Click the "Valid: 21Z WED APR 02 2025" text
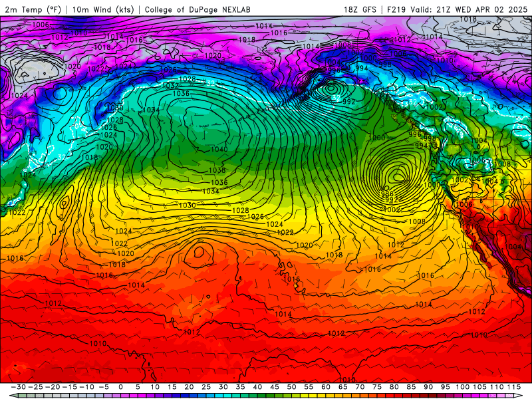532x399 pixels. pos(469,9)
